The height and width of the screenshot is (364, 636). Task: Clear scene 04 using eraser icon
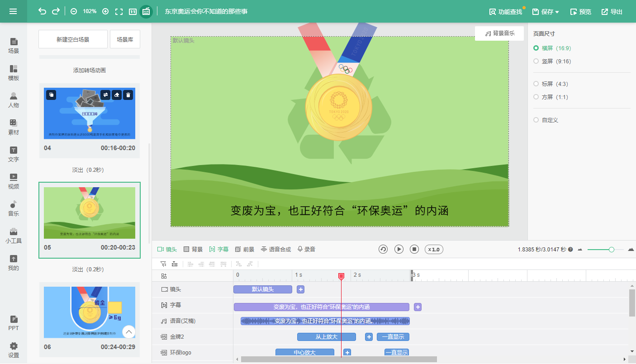tap(117, 95)
